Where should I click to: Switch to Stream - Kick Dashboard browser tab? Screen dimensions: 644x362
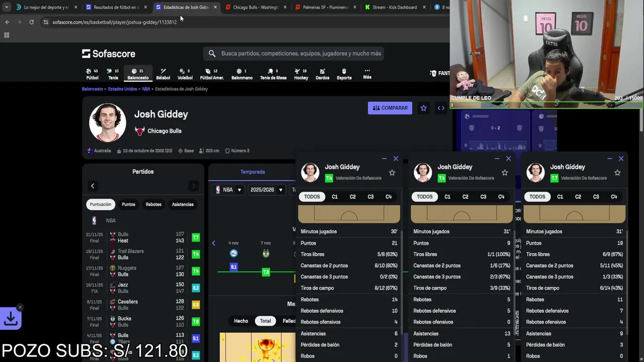[395, 7]
